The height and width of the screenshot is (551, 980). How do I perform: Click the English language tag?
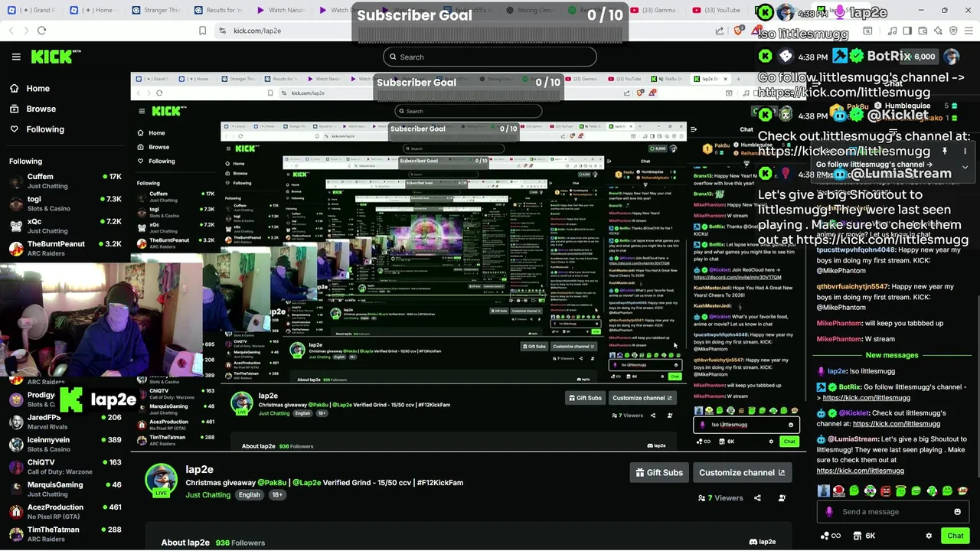[249, 495]
